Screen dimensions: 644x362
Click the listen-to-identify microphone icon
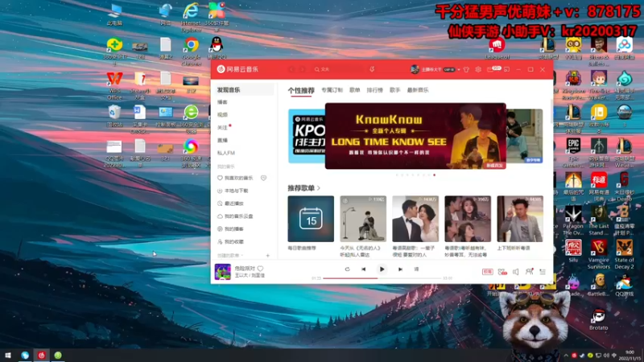coord(372,69)
